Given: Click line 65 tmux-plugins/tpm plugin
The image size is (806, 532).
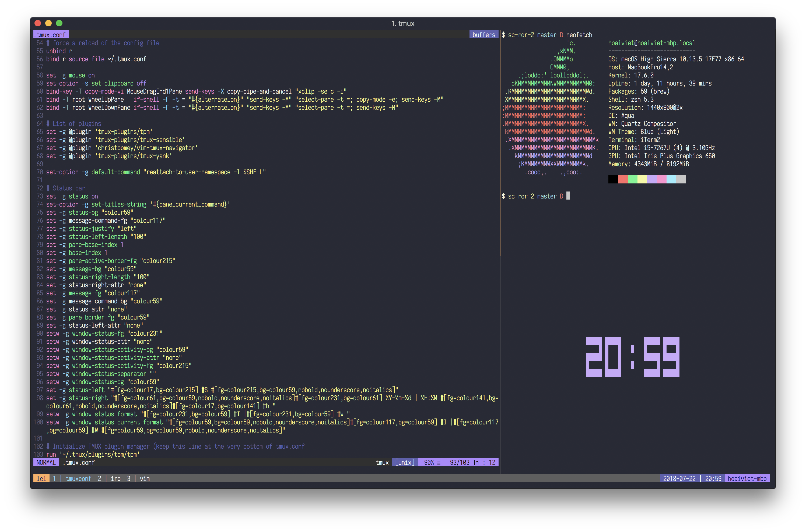Looking at the screenshot, I should point(99,132).
